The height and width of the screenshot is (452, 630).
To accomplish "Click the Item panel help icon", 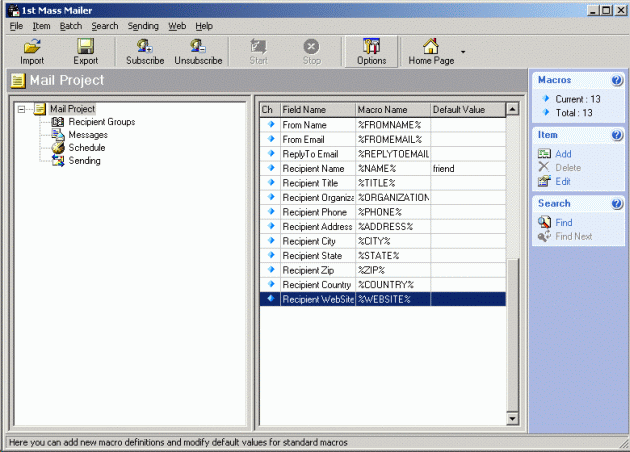I will coord(617,135).
